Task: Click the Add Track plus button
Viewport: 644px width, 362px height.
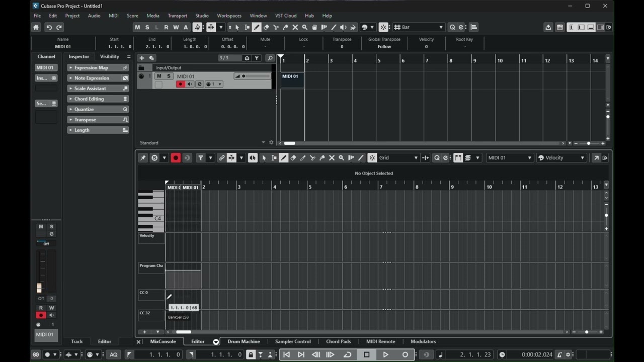Action: 142,58
